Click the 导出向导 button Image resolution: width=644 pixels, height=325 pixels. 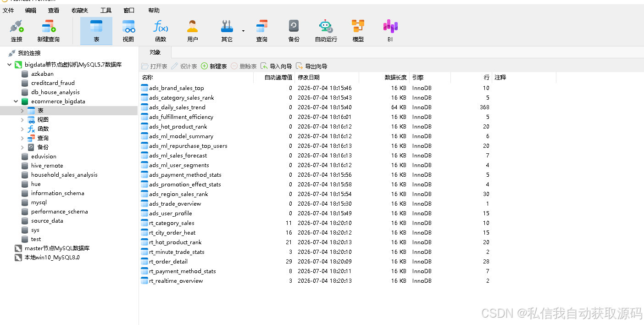pos(311,66)
